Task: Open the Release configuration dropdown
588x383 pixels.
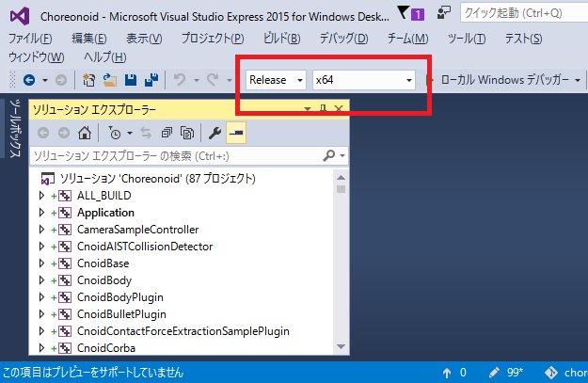Action: coord(277,80)
